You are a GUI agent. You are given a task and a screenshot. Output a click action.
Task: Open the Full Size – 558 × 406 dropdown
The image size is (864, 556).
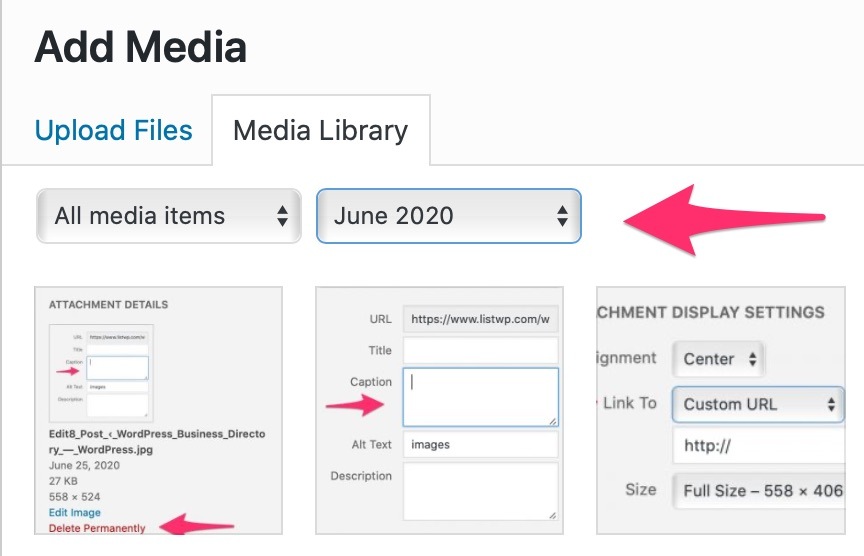759,491
